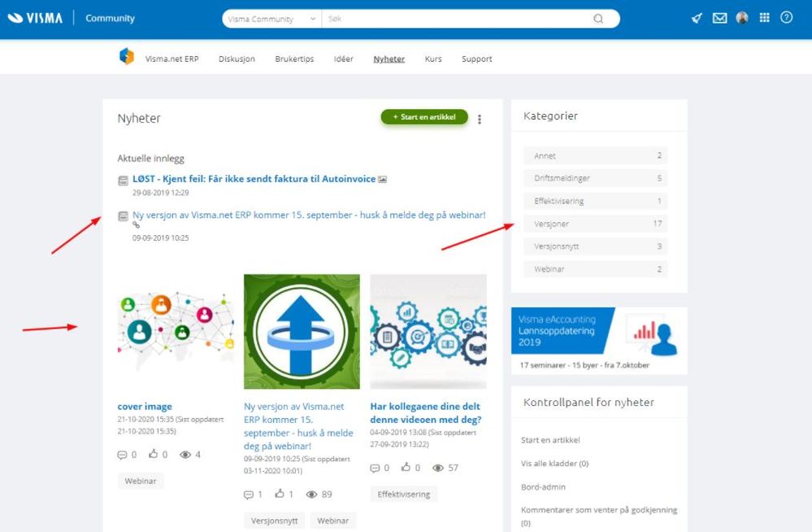Click comment icon under cover image article
The image size is (812, 532).
tap(122, 455)
